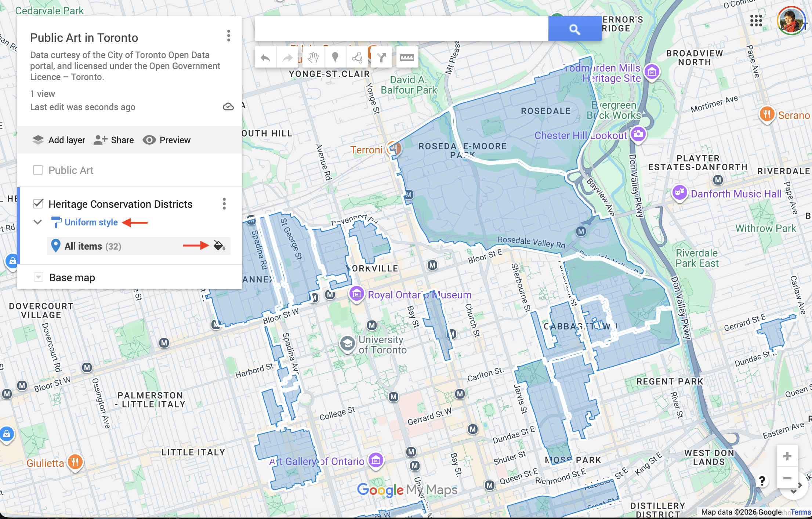Zoom in with the plus button
Screen dimensions: 812x519
pyautogui.click(x=787, y=456)
